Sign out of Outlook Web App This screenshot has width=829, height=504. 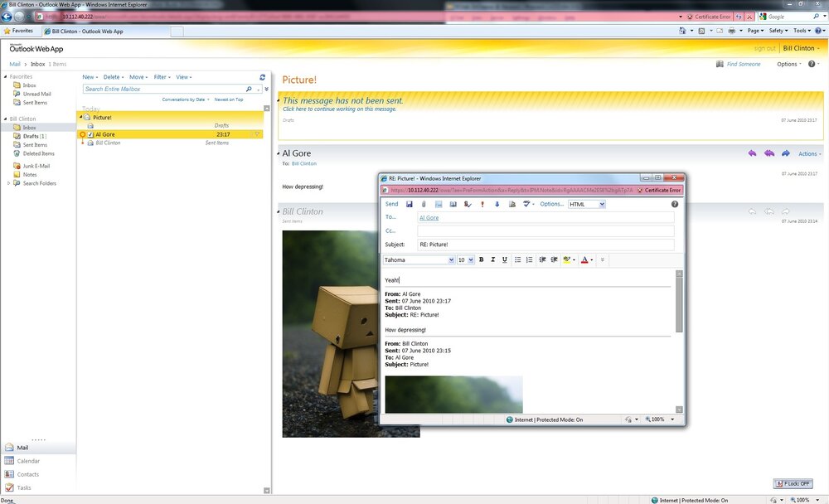[x=764, y=48]
